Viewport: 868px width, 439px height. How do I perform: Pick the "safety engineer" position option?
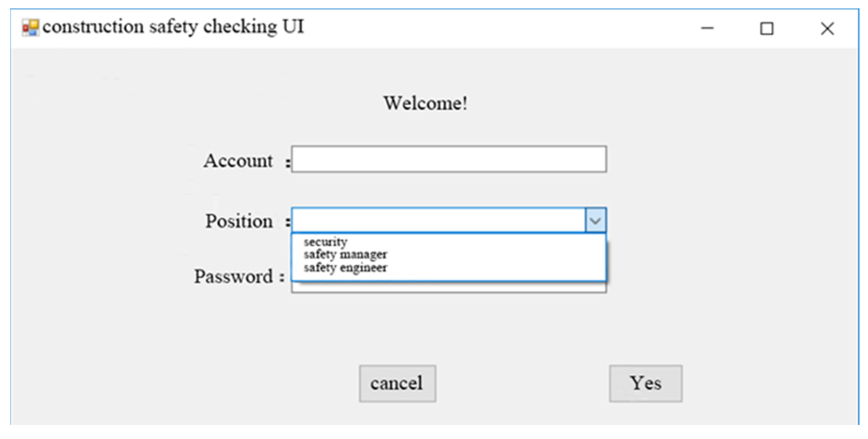pos(345,268)
